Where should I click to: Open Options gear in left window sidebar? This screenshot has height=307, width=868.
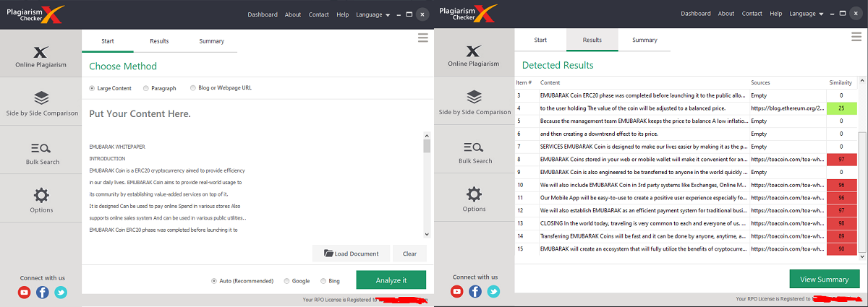point(41,200)
